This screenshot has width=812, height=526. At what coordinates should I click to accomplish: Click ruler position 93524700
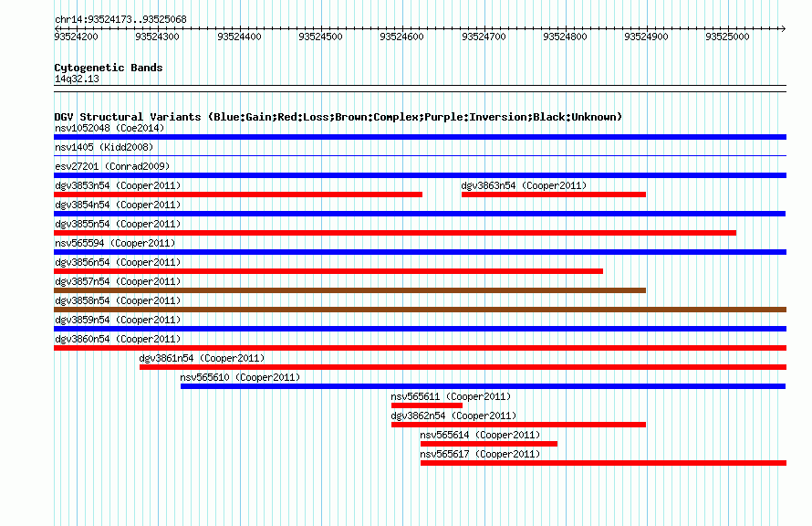[x=484, y=37]
